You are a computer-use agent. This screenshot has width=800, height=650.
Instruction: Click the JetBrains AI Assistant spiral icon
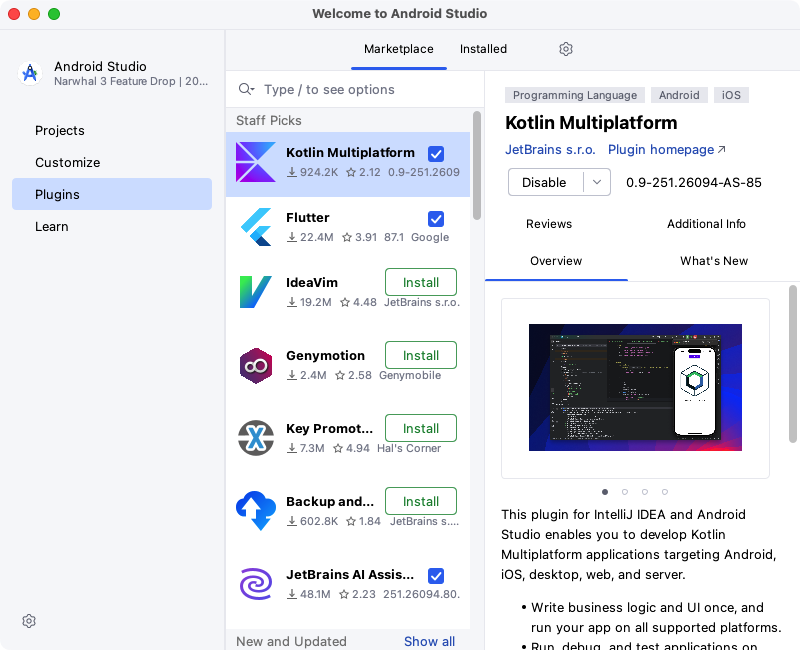pyautogui.click(x=256, y=584)
